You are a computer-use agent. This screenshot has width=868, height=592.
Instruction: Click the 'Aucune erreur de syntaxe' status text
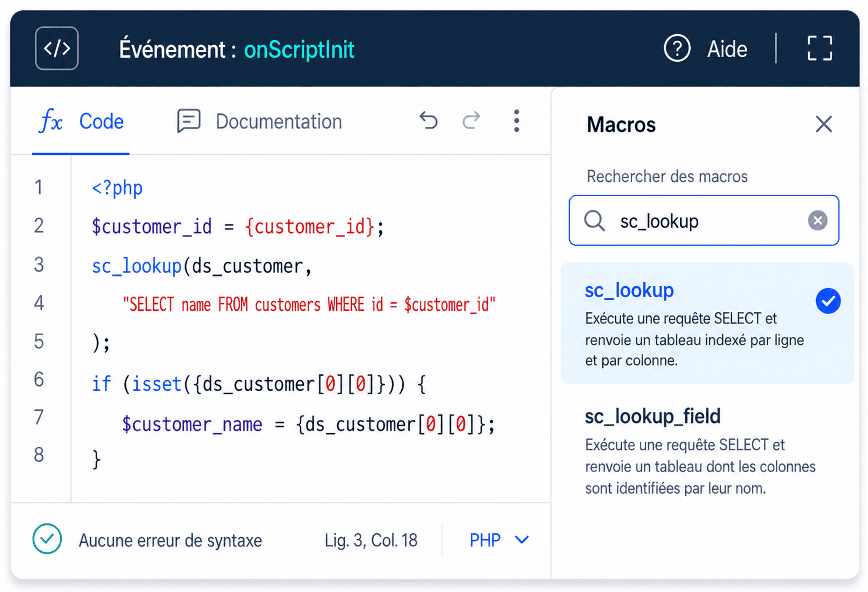point(170,541)
